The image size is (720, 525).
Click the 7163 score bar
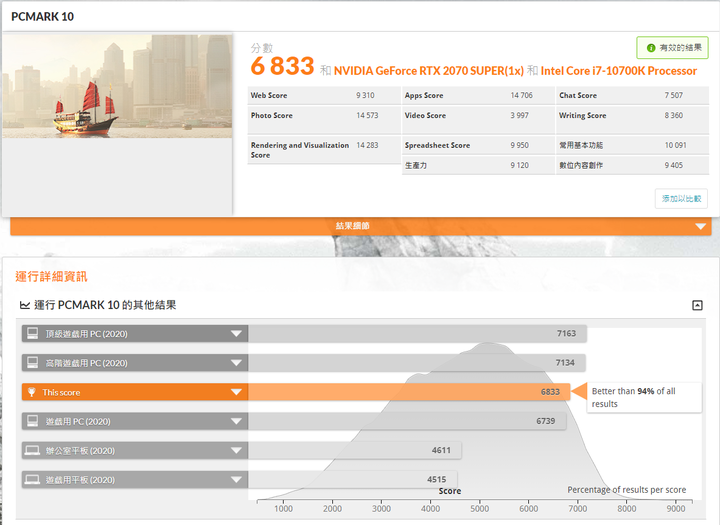click(417, 333)
